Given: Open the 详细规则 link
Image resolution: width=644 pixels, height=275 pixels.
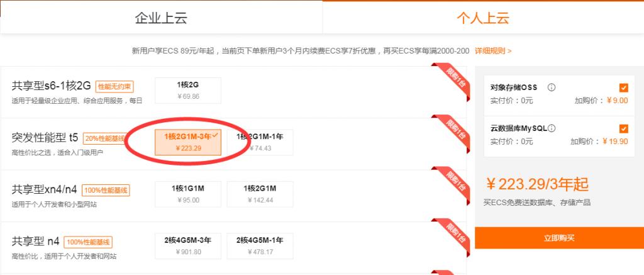Looking at the screenshot, I should click(x=493, y=51).
